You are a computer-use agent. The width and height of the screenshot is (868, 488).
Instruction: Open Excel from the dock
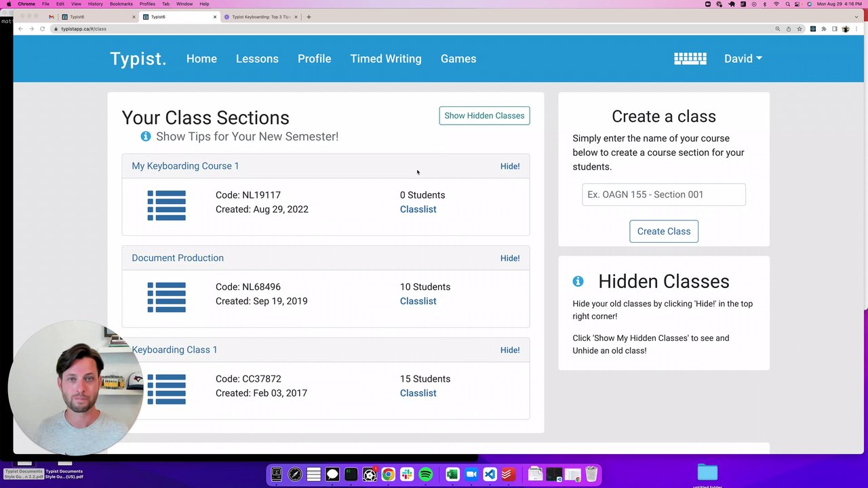[x=452, y=474]
